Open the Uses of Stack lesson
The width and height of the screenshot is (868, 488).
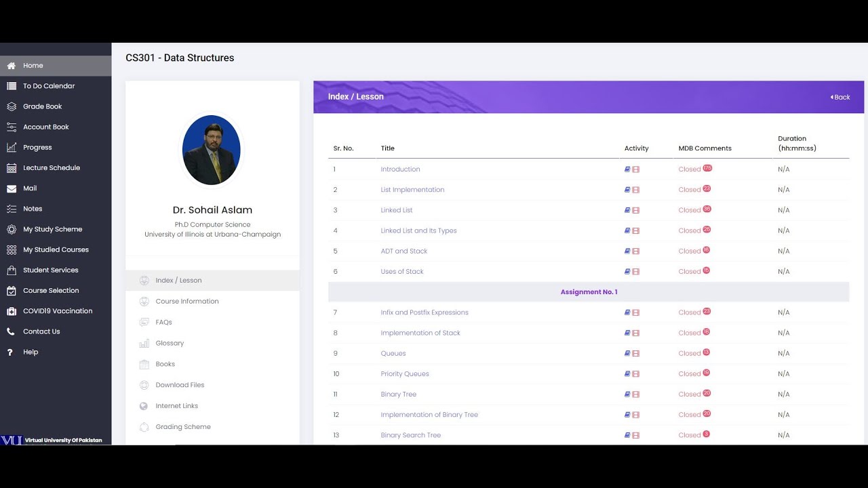(402, 272)
